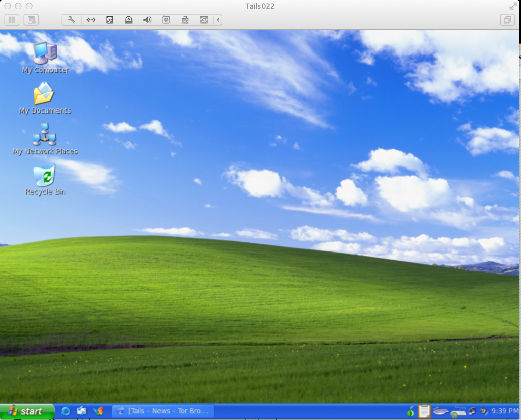521x420 pixels.
Task: Toggle the sound speaker icon in toolbar
Action: (147, 20)
